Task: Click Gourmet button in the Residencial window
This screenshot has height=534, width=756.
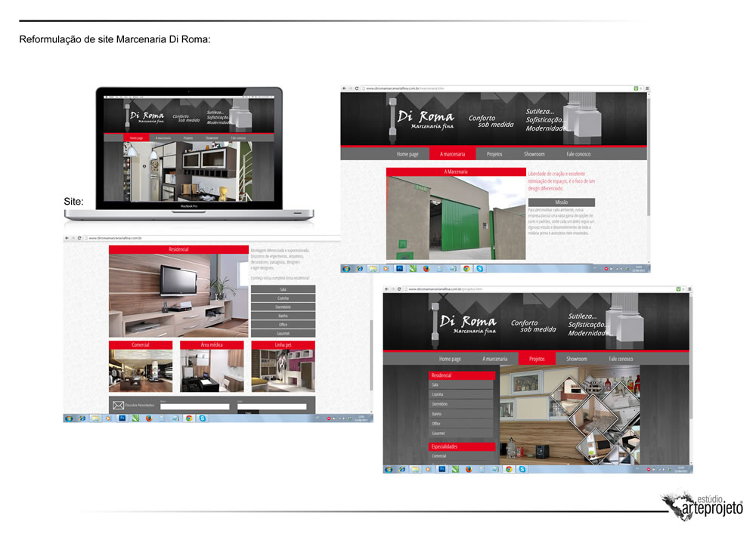Action: coord(283,333)
